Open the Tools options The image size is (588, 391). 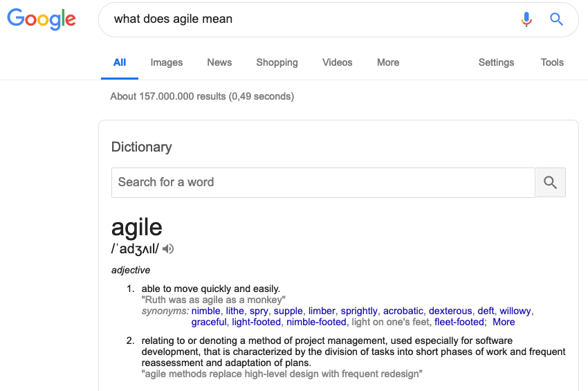tap(552, 62)
